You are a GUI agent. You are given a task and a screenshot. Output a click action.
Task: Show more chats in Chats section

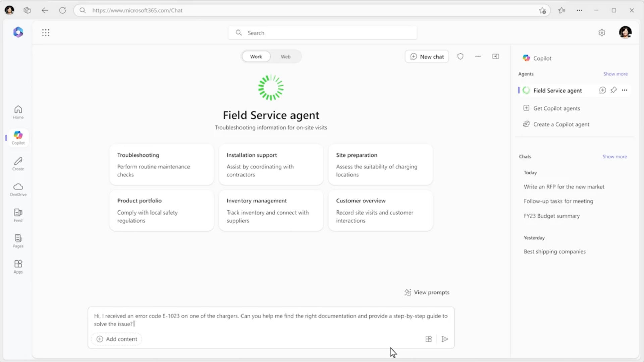click(614, 157)
